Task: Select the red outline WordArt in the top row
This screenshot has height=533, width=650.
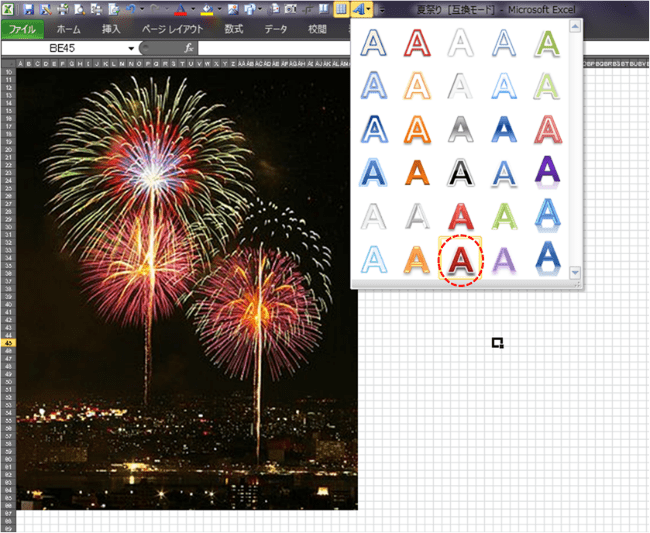Action: tap(417, 42)
